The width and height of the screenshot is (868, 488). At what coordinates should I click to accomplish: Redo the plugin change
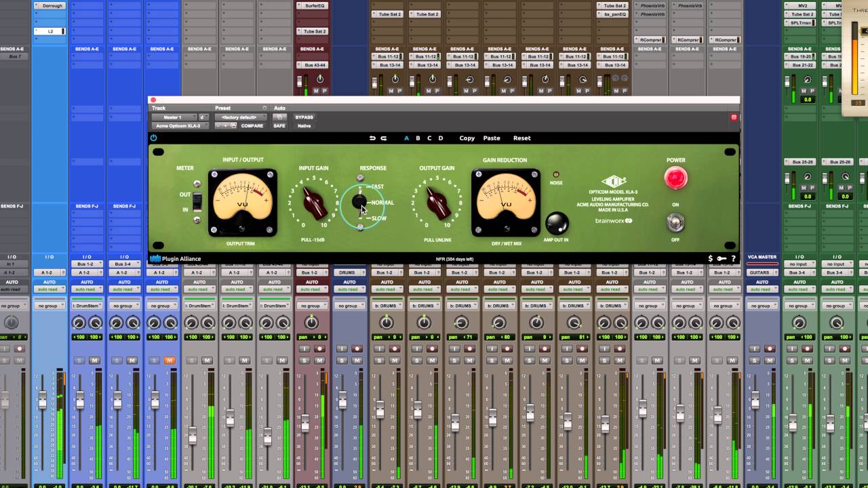click(x=383, y=138)
